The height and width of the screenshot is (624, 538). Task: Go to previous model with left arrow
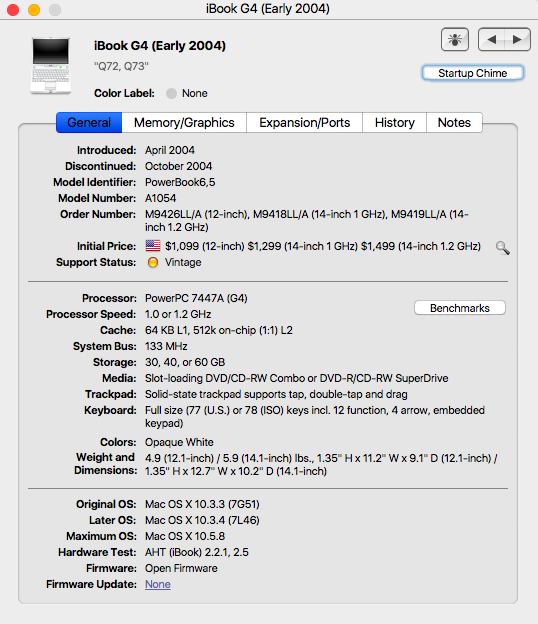[491, 39]
